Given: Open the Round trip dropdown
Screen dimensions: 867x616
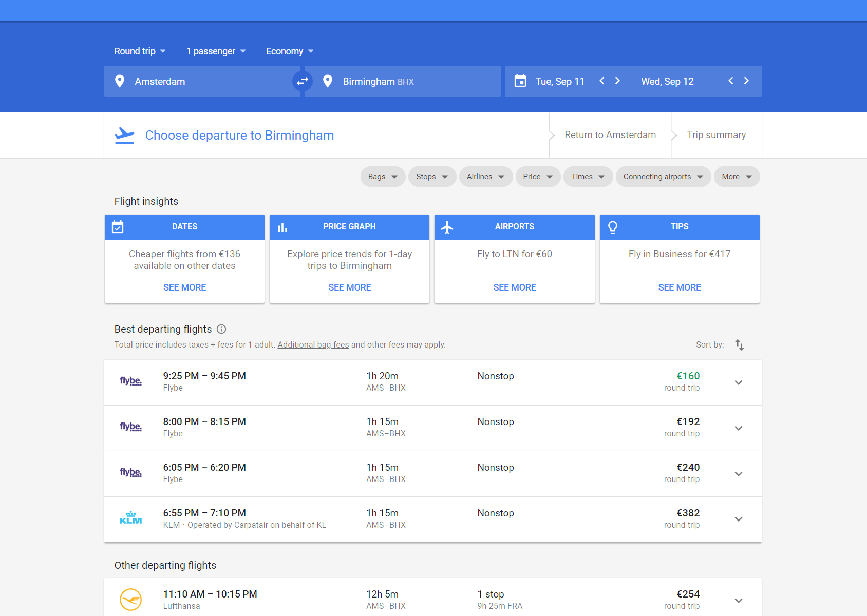Looking at the screenshot, I should point(140,51).
